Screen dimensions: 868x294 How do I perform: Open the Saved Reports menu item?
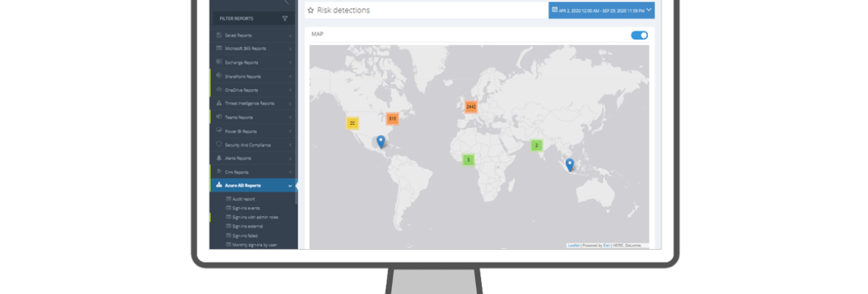point(254,35)
